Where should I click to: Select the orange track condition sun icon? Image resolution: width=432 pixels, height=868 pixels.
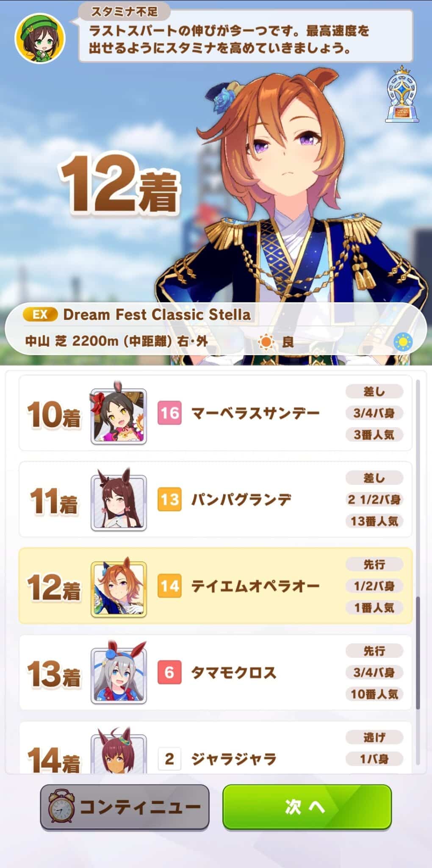pyautogui.click(x=266, y=342)
